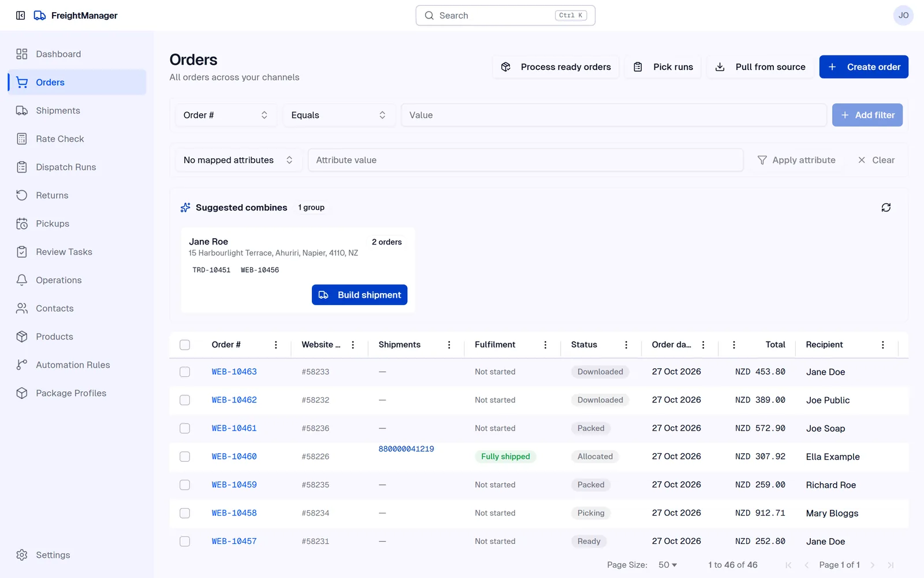Screen dimensions: 924x578
Task: Open the Equals operator dropdown
Action: pyautogui.click(x=339, y=115)
